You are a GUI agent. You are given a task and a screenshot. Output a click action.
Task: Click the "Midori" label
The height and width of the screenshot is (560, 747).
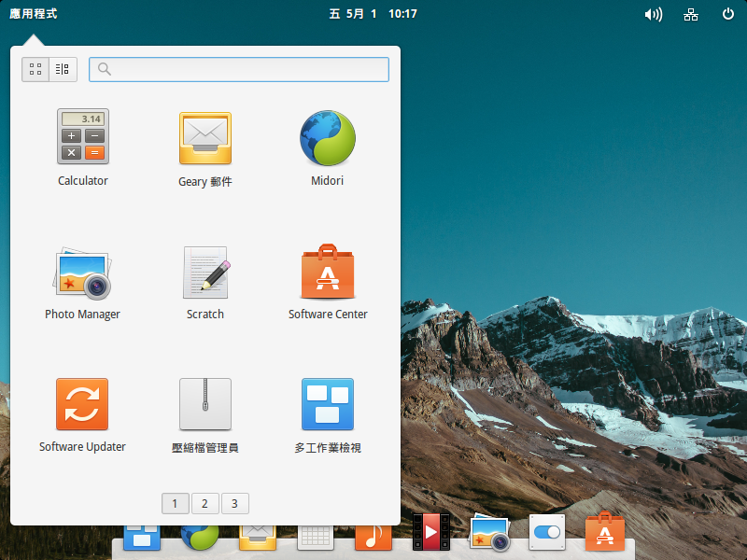(328, 181)
